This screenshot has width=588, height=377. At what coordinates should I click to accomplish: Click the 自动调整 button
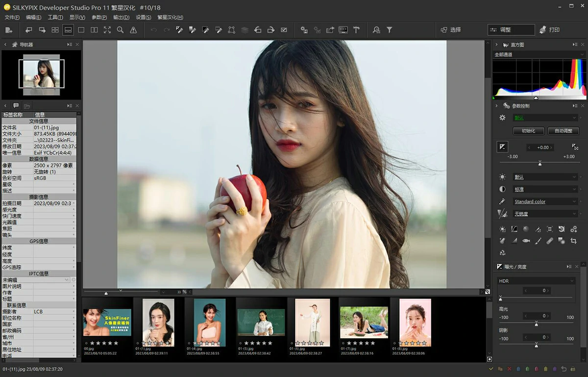563,131
